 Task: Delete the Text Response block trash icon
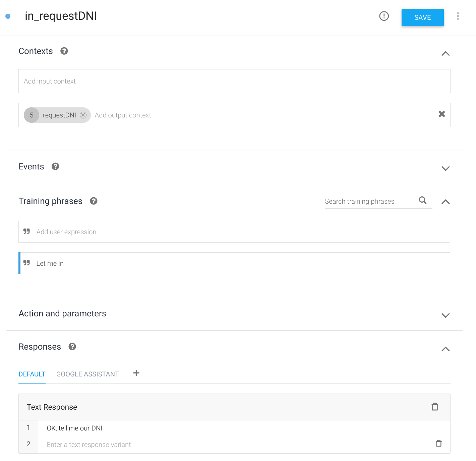click(435, 407)
